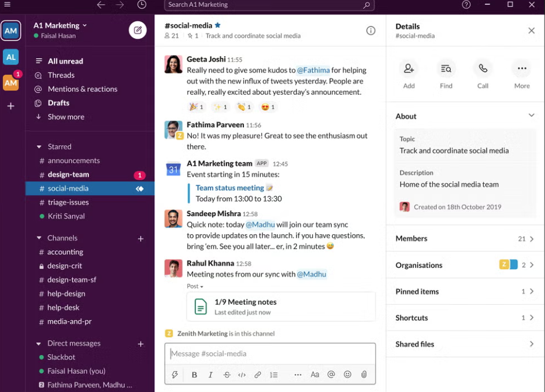Toggle the sparkles reaction
545x392 pixels.
point(220,107)
